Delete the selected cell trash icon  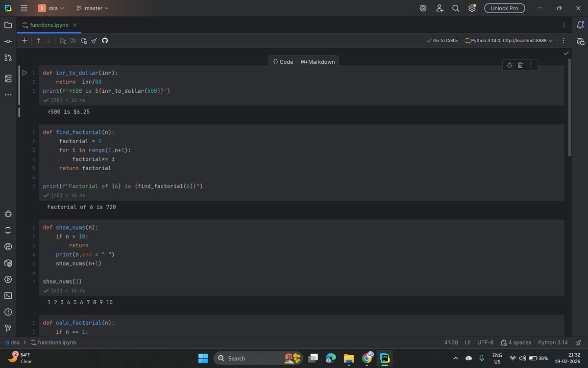click(520, 65)
